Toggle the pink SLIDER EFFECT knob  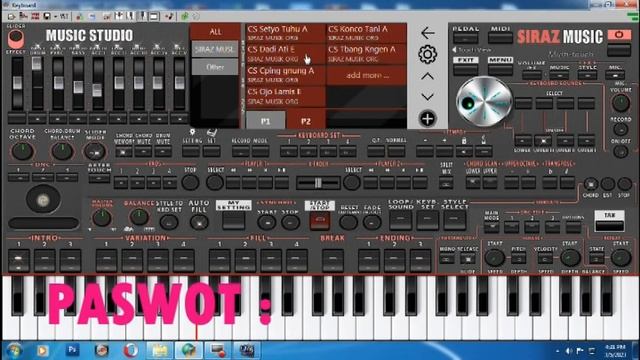[x=16, y=39]
